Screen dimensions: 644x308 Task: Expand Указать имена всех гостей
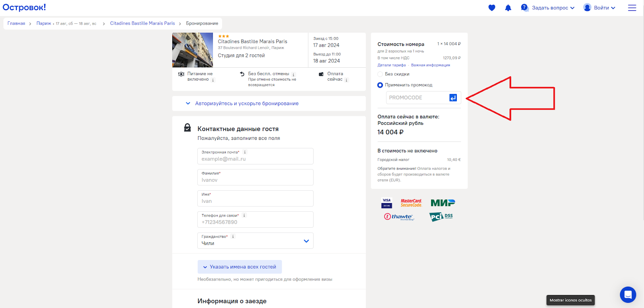point(239,267)
